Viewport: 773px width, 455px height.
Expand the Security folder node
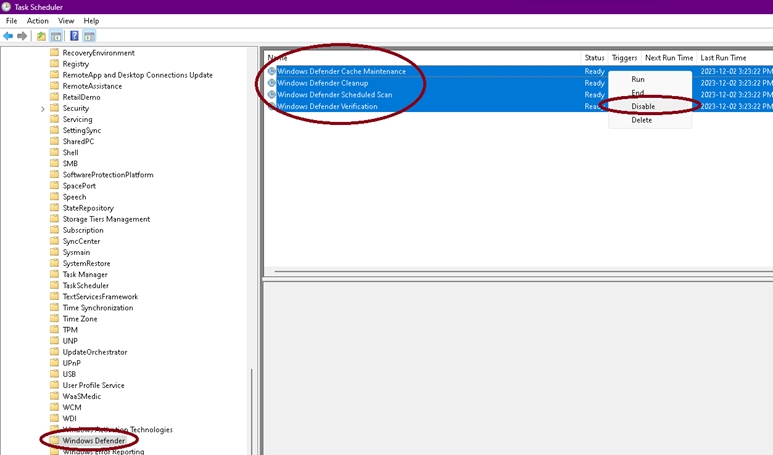[42, 109]
